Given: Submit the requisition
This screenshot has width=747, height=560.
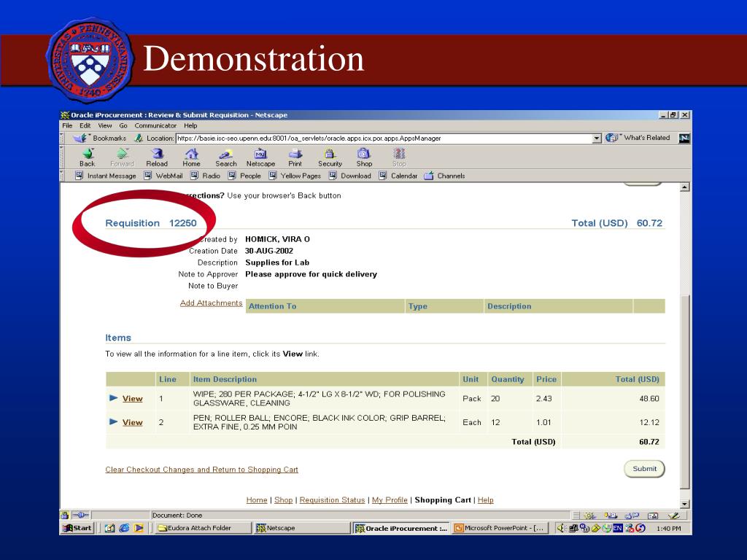Looking at the screenshot, I should click(644, 469).
